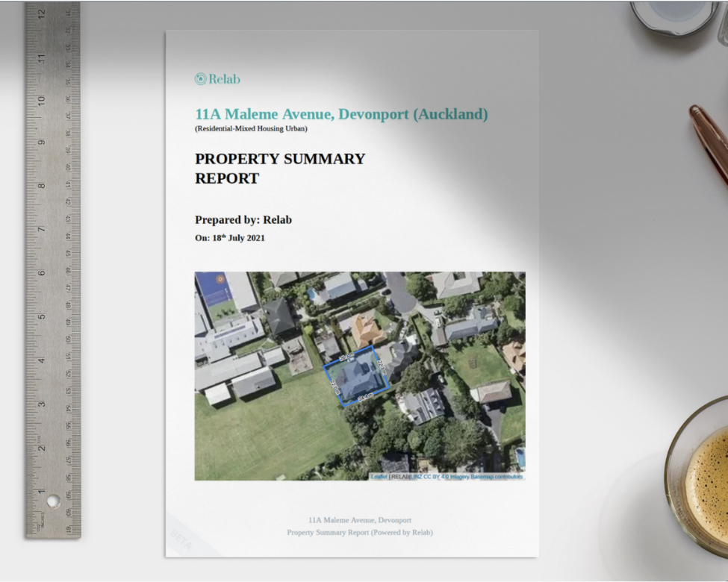Open the footer Property Summary Report link
Screen dimensions: 728x582
(362, 533)
